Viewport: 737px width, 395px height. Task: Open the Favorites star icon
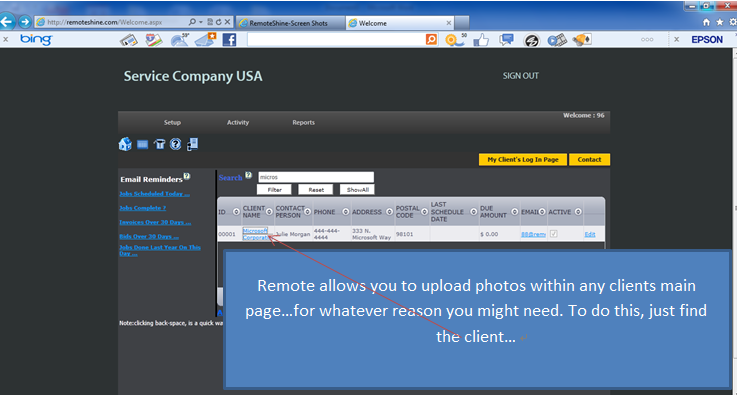tap(720, 22)
